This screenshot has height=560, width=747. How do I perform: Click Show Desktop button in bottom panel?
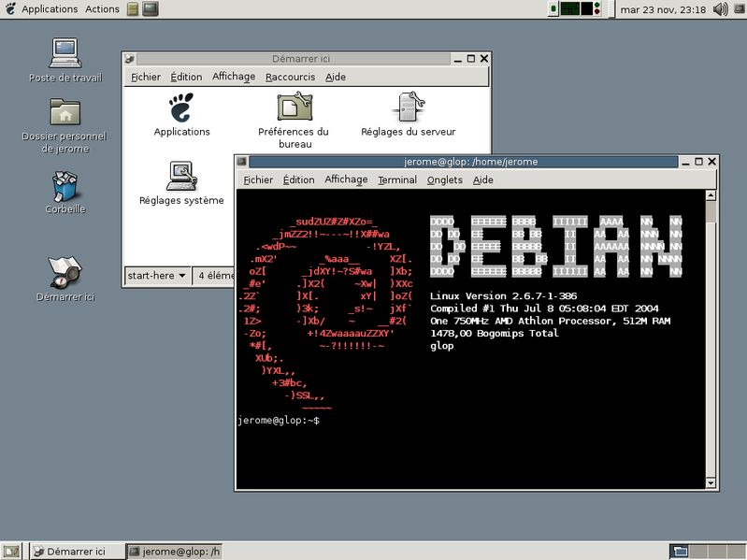point(12,552)
